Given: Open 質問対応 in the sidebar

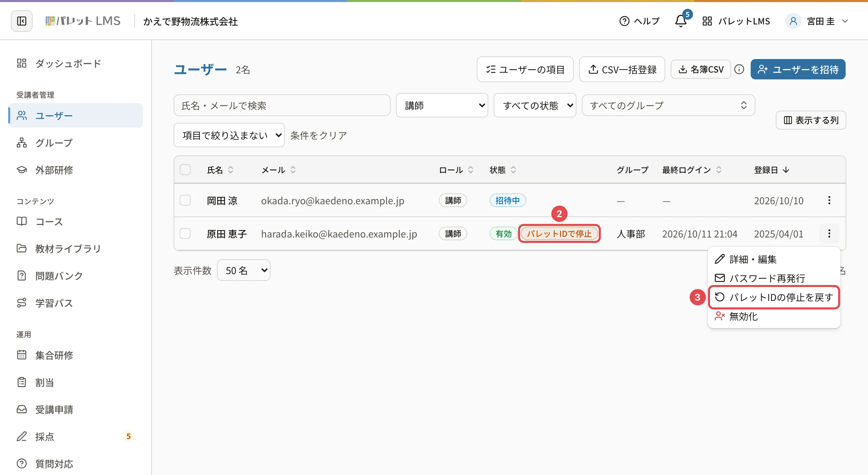Looking at the screenshot, I should pos(76,464).
